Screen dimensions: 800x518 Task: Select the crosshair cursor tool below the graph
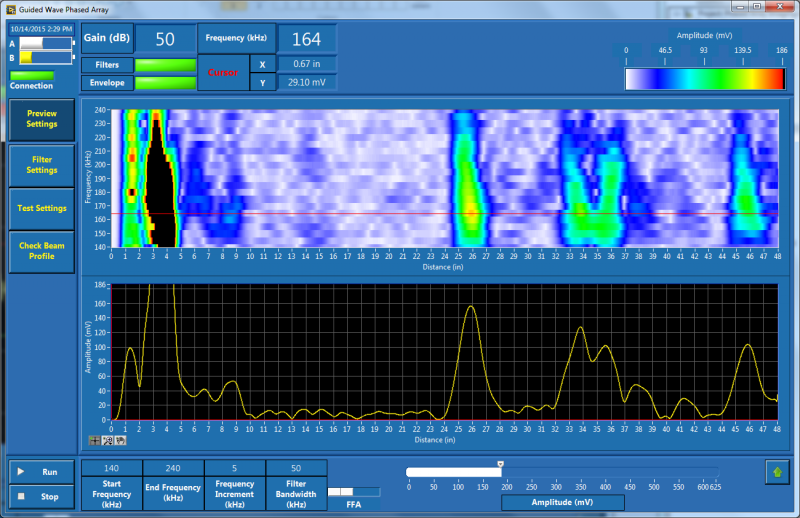pyautogui.click(x=95, y=440)
